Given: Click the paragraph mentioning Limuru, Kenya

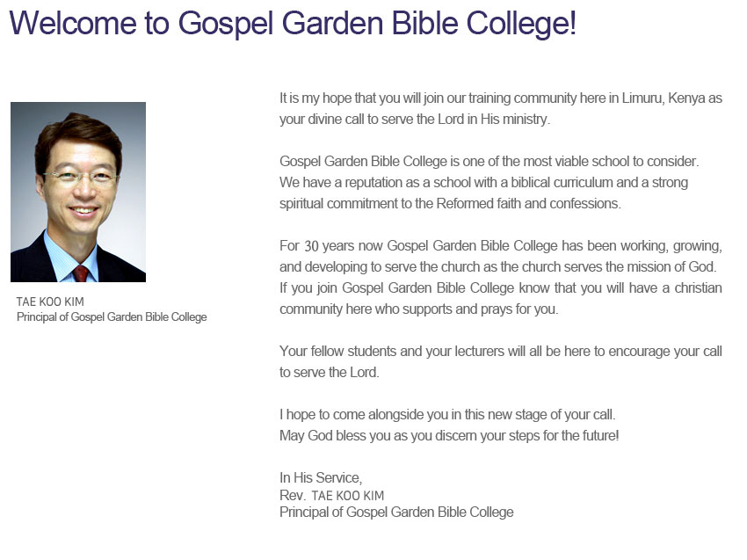Looking at the screenshot, I should 500,98.
